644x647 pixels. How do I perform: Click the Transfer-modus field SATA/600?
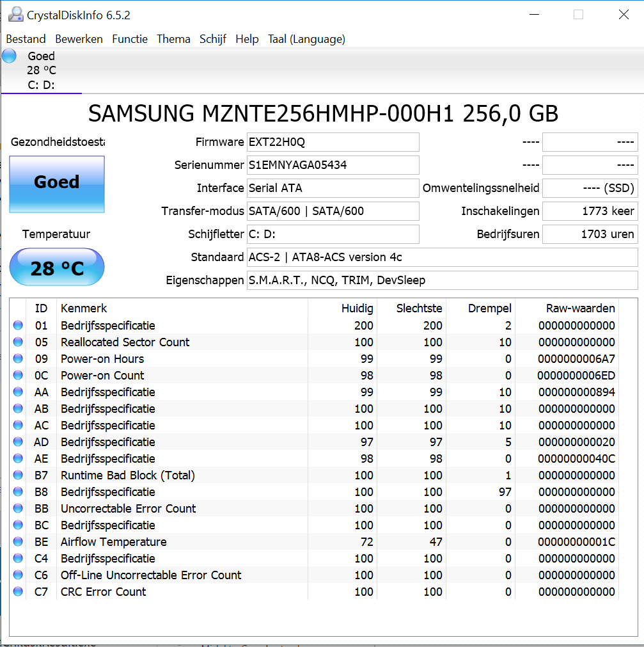click(x=333, y=211)
